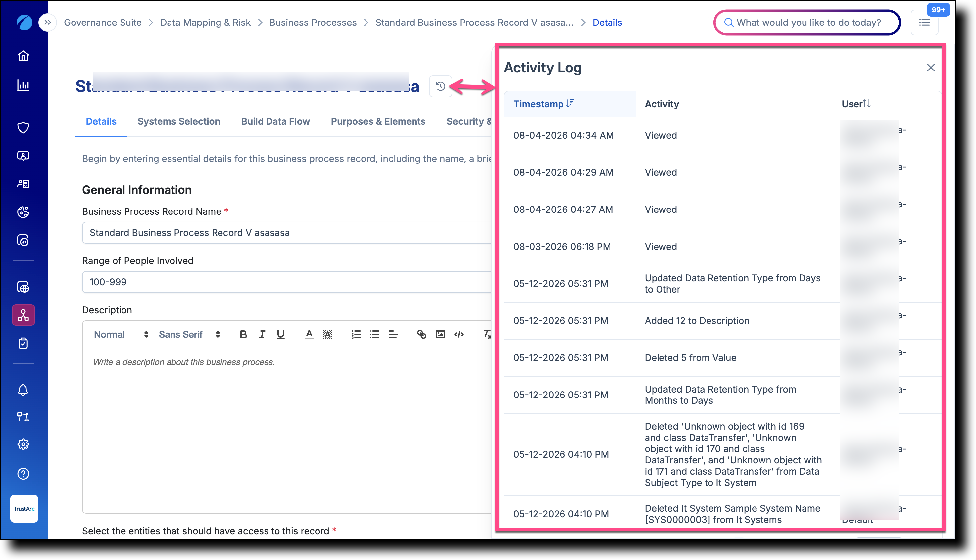This screenshot has width=976, height=560.
Task: Select the 08-04-2026 04:34 AM entry
Action: [x=722, y=135]
